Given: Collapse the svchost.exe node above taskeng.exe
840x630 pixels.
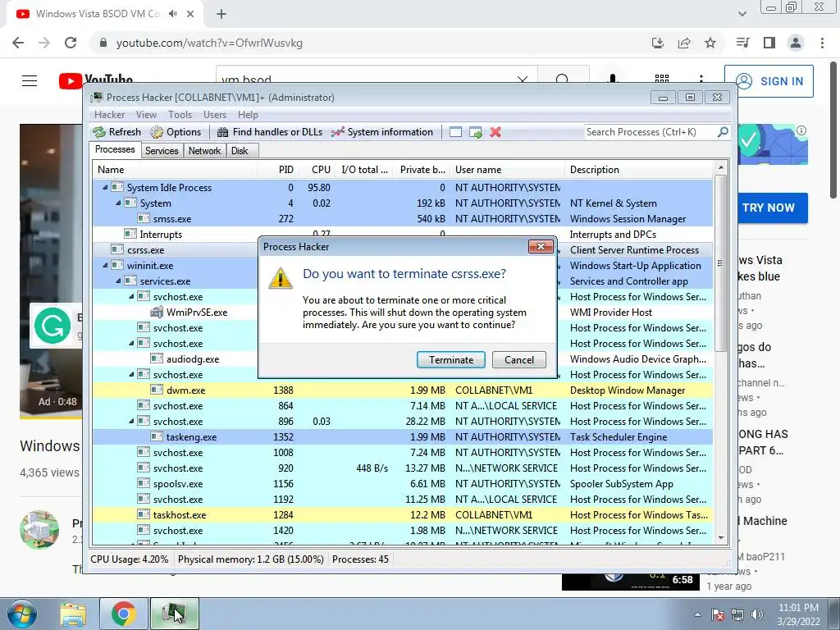Looking at the screenshot, I should [131, 422].
